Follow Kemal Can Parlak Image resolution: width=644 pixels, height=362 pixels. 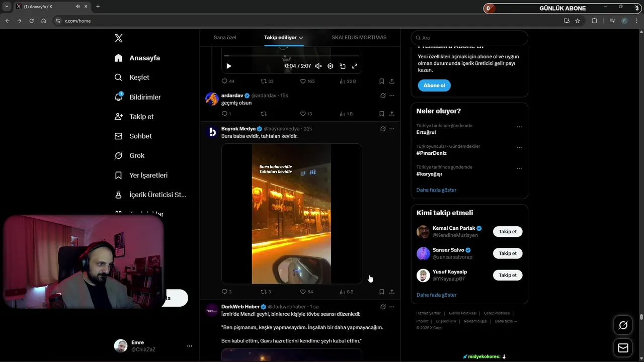[508, 232]
